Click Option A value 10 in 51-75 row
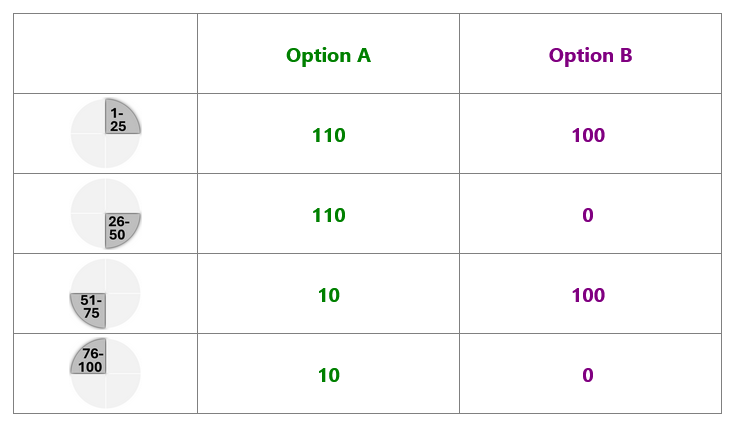735x427 pixels. pos(329,295)
